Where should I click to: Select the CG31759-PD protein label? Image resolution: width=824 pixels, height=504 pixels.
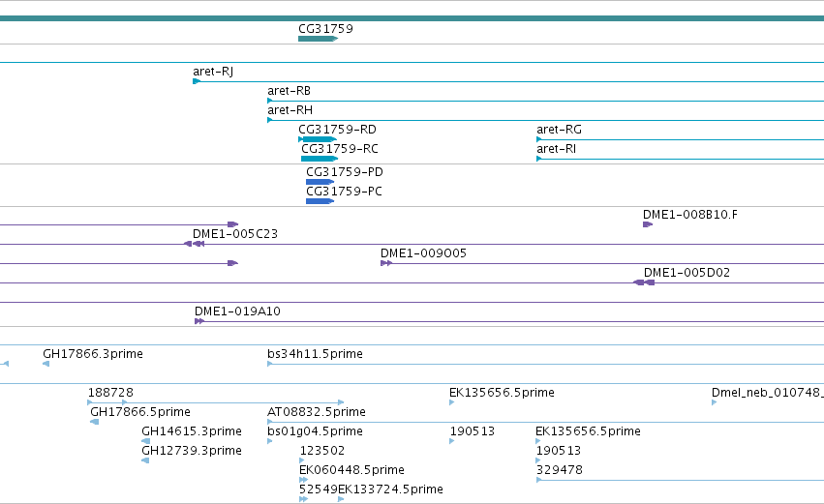click(x=344, y=172)
